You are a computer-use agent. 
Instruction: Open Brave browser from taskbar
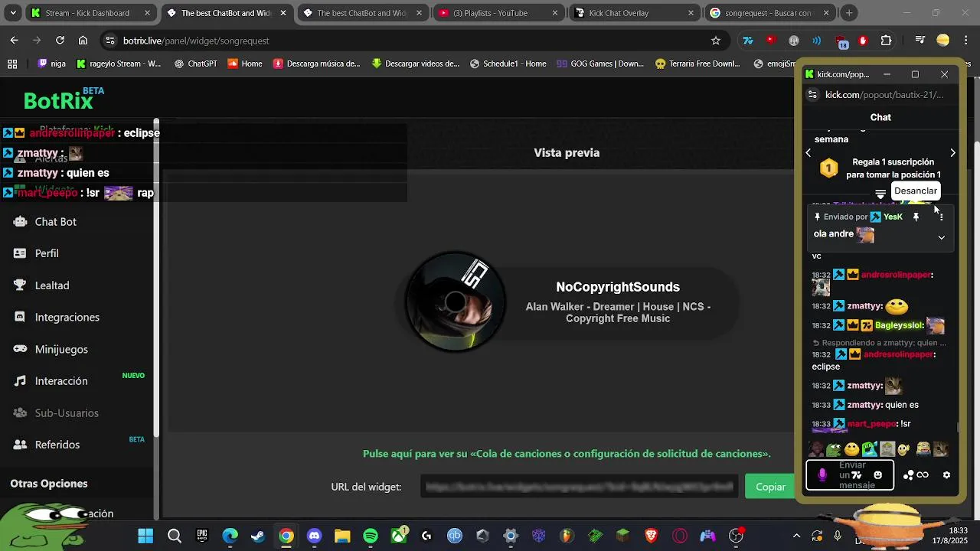click(652, 536)
